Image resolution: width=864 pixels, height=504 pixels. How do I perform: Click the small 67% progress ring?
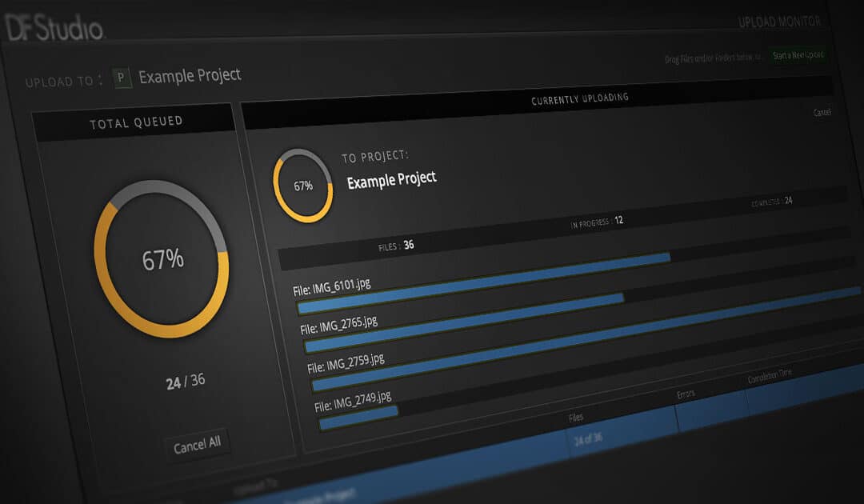[302, 186]
